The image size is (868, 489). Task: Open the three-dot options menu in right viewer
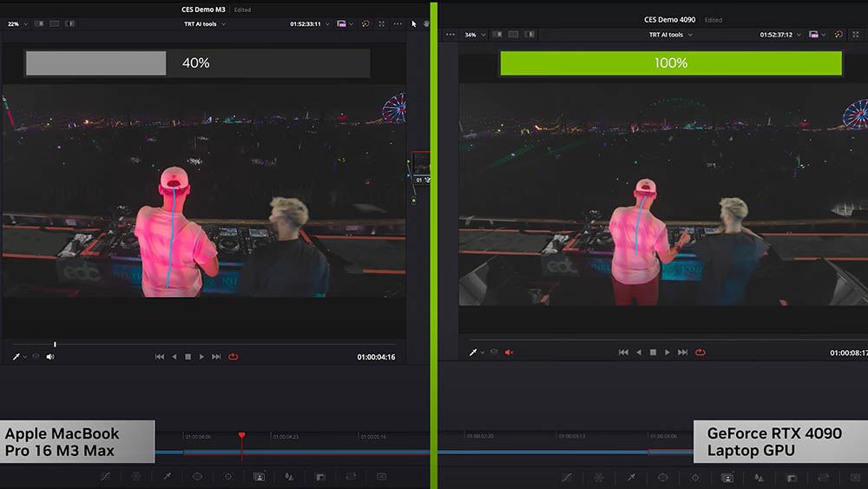coord(450,35)
